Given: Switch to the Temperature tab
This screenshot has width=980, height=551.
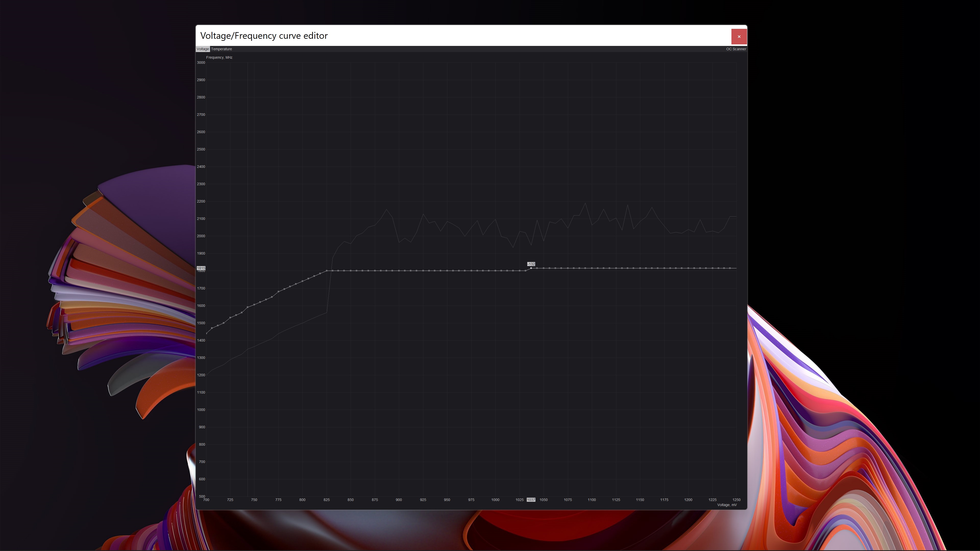Looking at the screenshot, I should [222, 49].
